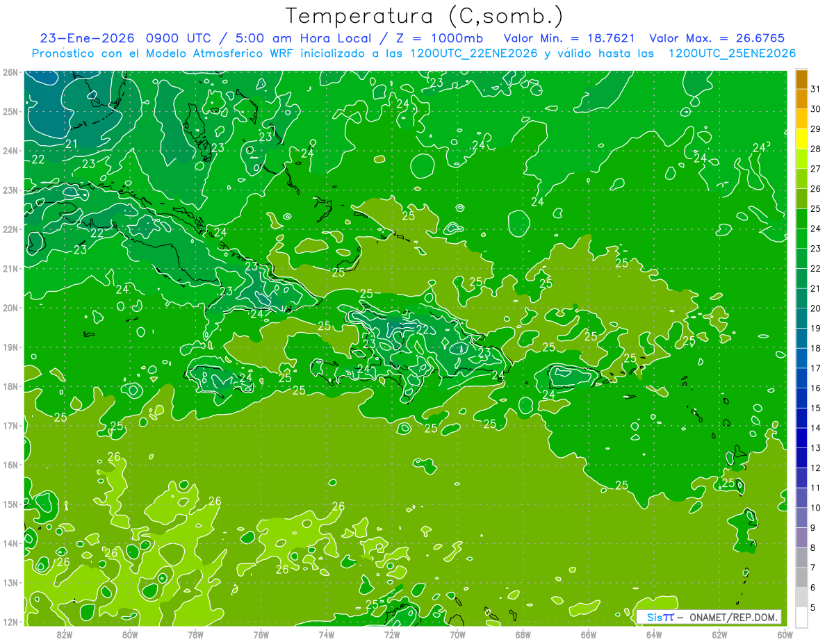Click the "18" value on color scale
The image size is (834, 644).
coord(815,349)
